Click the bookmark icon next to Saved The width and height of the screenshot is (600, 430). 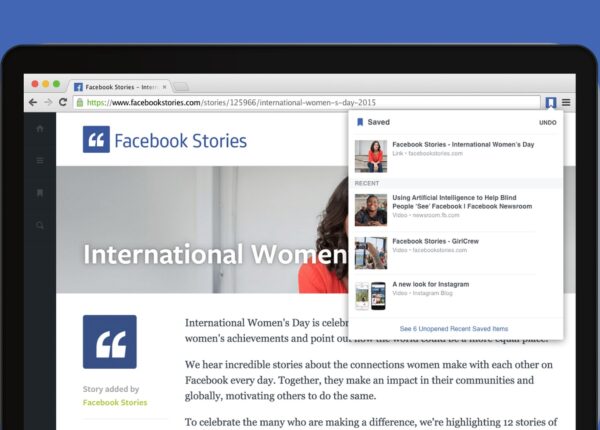[x=360, y=122]
